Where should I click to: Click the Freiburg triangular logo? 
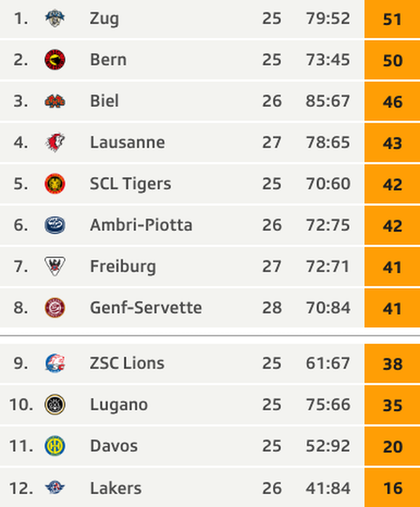tap(55, 266)
